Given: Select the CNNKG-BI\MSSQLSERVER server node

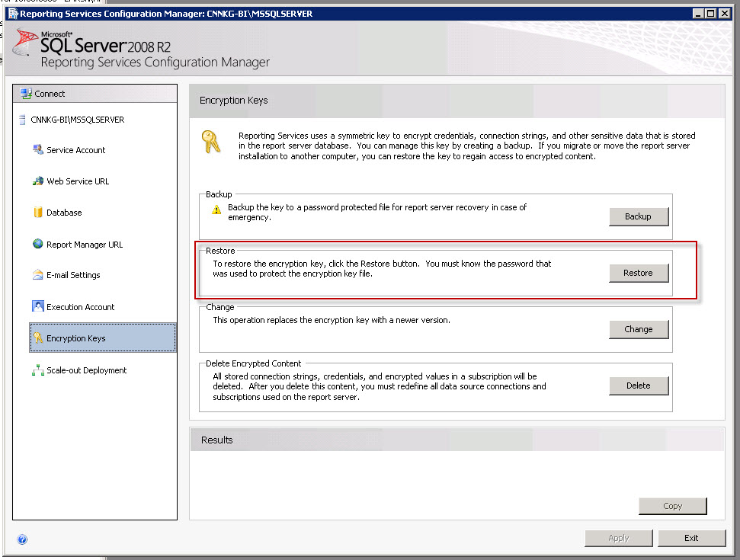Looking at the screenshot, I should tap(78, 120).
